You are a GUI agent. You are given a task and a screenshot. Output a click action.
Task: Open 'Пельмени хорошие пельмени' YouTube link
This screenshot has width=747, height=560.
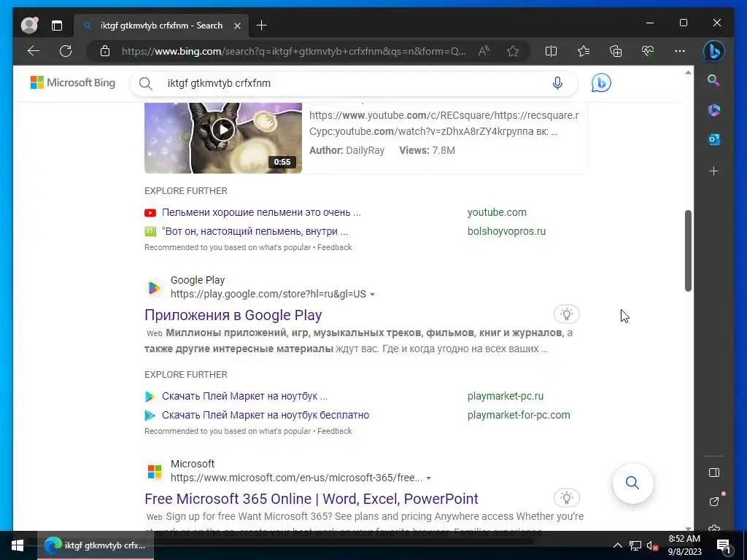(x=261, y=212)
